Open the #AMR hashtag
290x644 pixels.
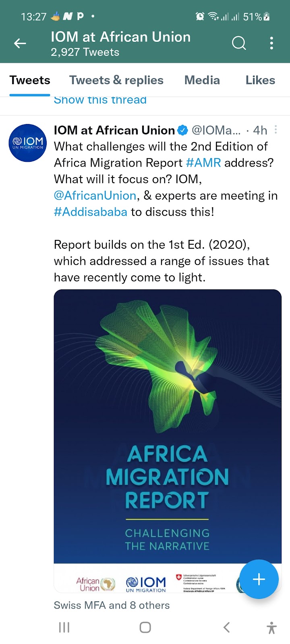click(203, 163)
